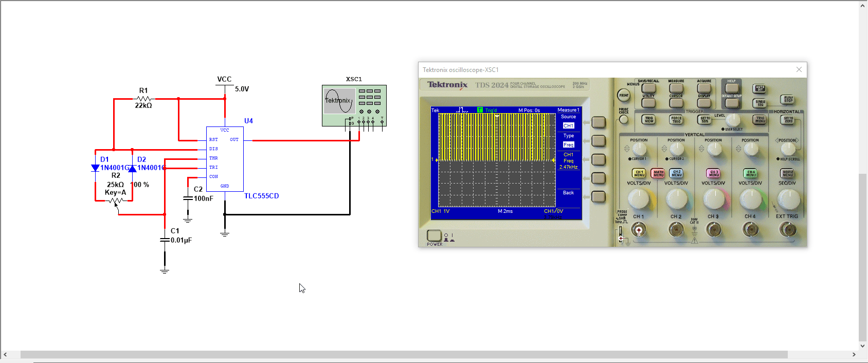
Task: Toggle the CH 1 MENU button
Action: tap(639, 173)
